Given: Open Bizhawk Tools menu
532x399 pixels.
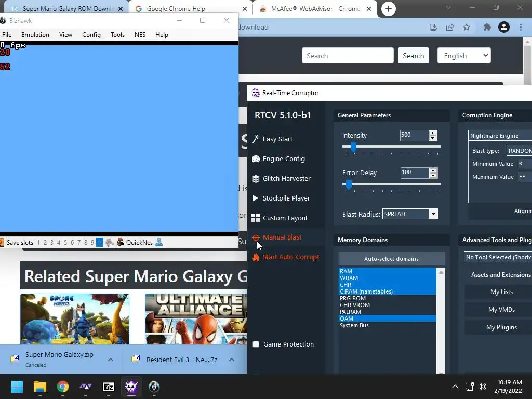Looking at the screenshot, I should click(x=118, y=35).
